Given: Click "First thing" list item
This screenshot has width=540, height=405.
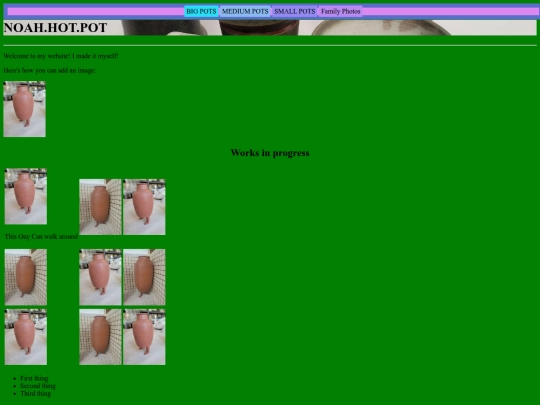Looking at the screenshot, I should point(34,378).
